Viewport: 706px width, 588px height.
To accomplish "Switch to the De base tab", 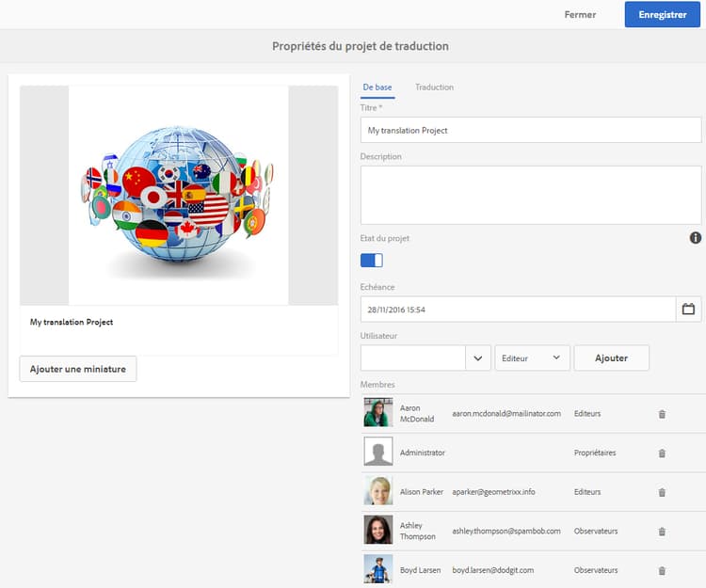I will point(377,87).
